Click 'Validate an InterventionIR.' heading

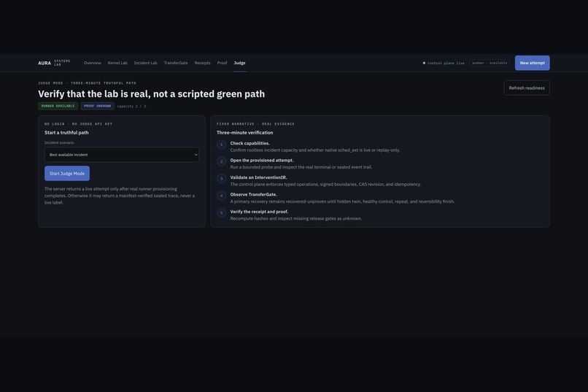(258, 177)
